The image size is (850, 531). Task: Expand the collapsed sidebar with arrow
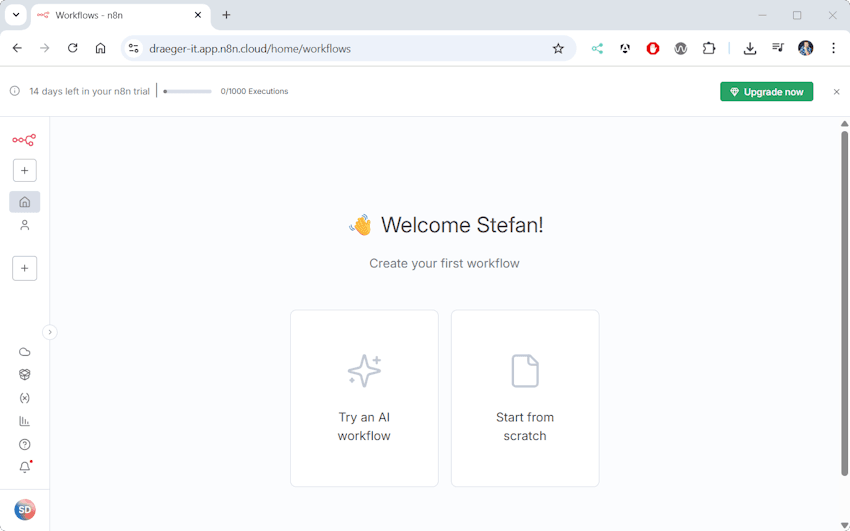[x=50, y=332]
